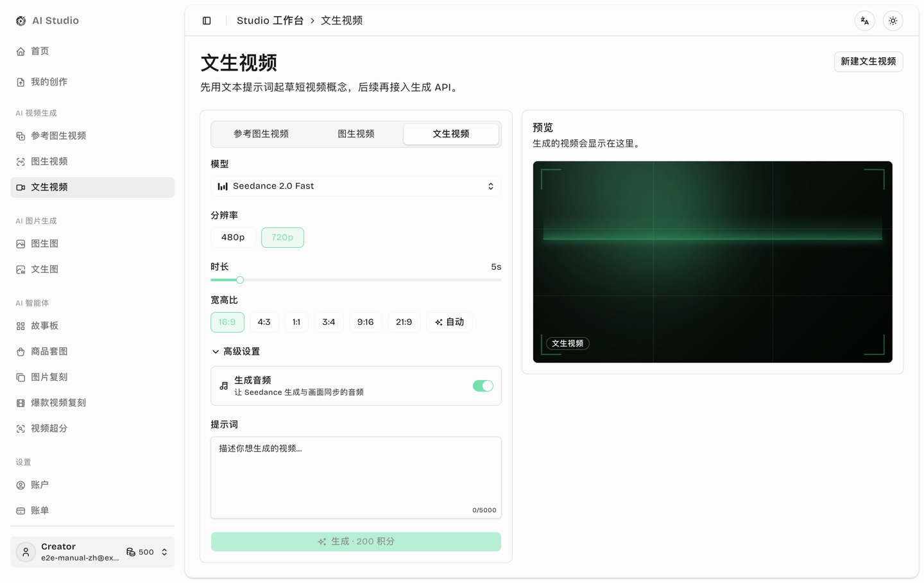This screenshot has height=583, width=924.
Task: Open 账户 in the sidebar
Action: tap(92, 485)
